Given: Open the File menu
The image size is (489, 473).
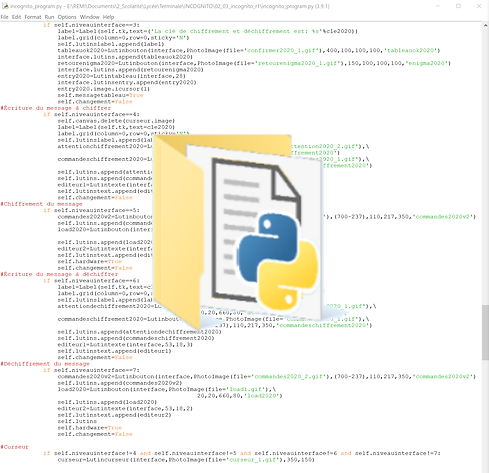Looking at the screenshot, I should point(4,17).
